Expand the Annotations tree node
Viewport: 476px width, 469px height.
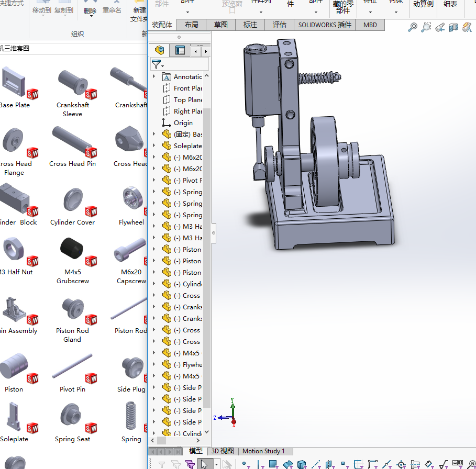tap(154, 76)
